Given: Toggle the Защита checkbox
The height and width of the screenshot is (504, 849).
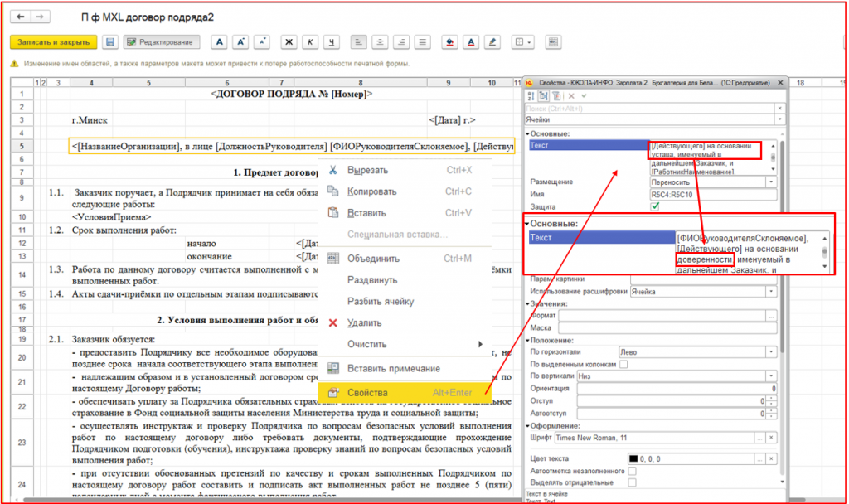Looking at the screenshot, I should point(655,206).
